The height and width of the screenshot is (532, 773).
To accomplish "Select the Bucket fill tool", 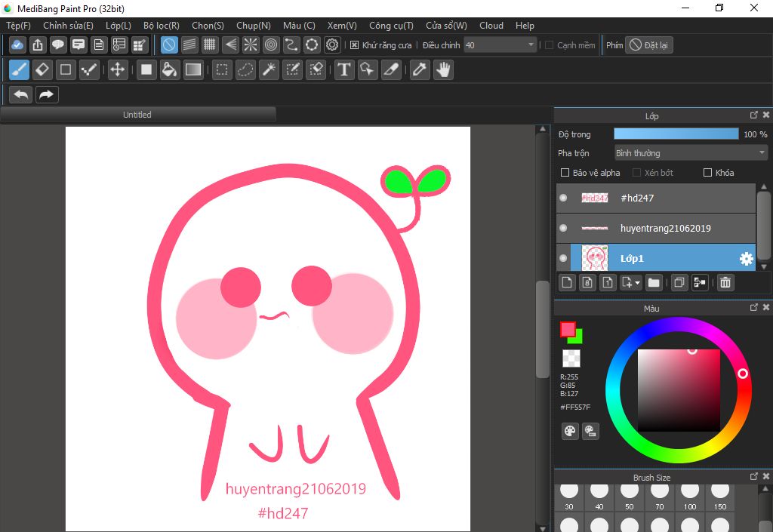I will [170, 70].
